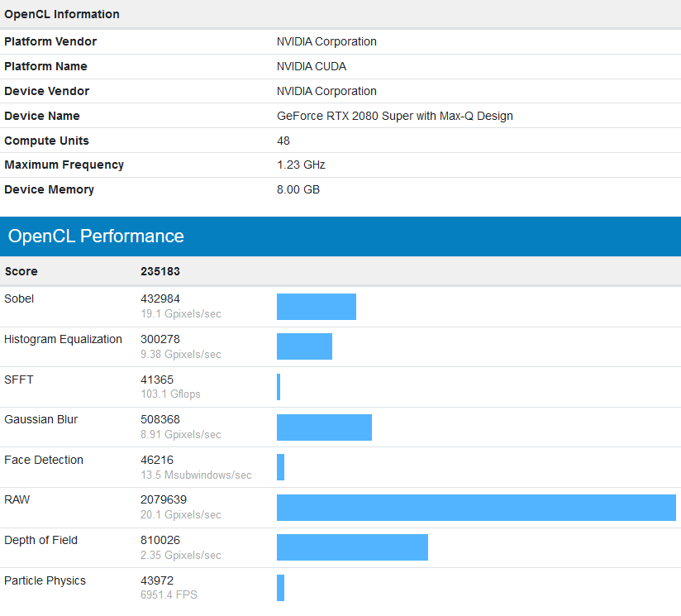
Task: Click the Gaussian Blur result bar
Action: point(324,427)
